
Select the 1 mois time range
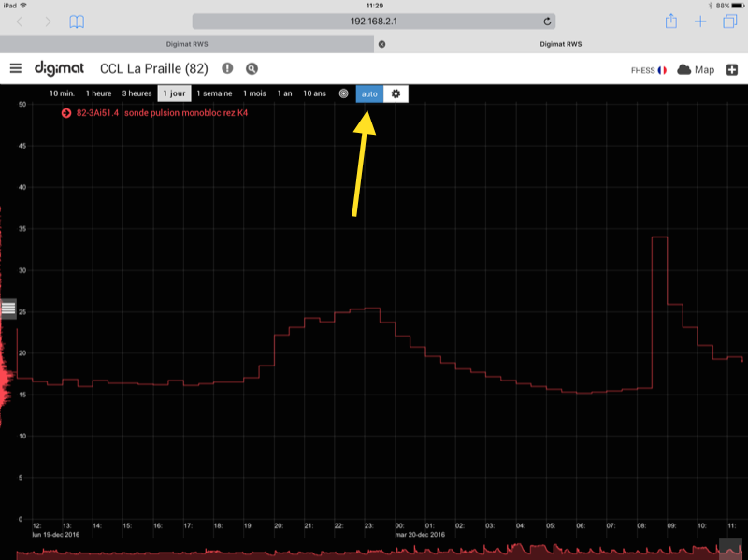[254, 93]
